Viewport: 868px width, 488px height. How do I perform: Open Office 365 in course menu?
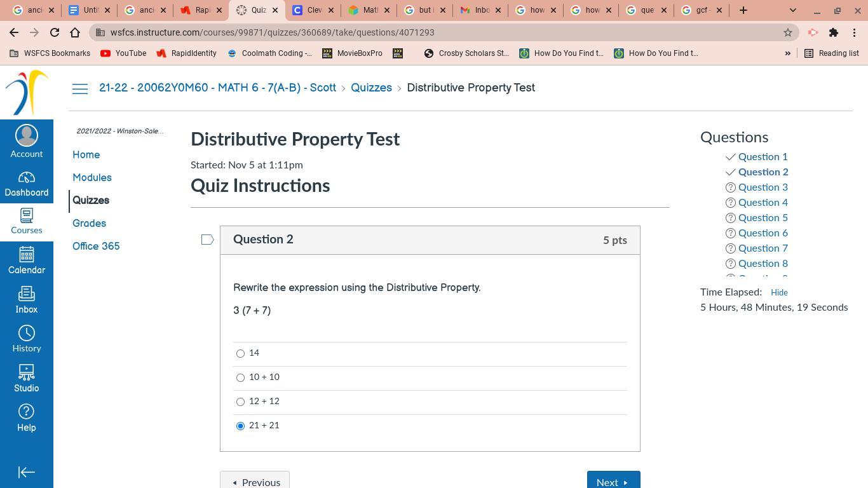click(96, 247)
